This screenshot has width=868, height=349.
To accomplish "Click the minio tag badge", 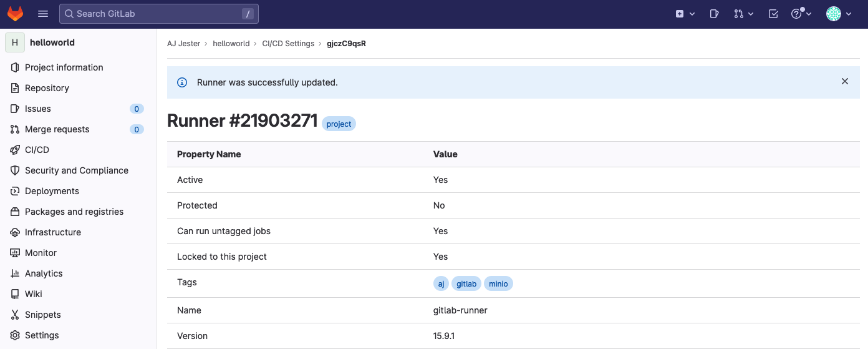I will (x=498, y=284).
